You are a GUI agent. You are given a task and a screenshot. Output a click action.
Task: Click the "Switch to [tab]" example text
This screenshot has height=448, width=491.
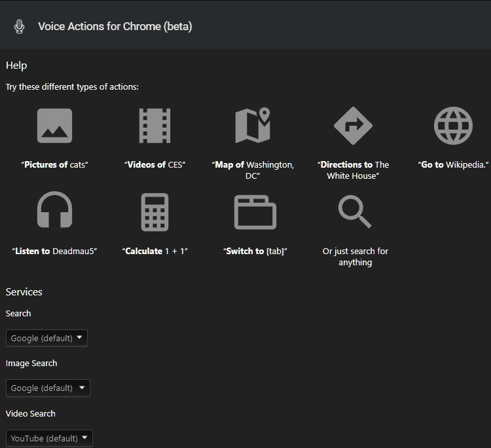255,252
